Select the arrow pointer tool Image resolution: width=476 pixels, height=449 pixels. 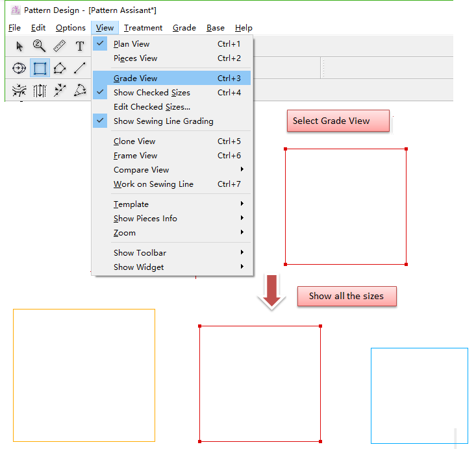click(x=19, y=46)
